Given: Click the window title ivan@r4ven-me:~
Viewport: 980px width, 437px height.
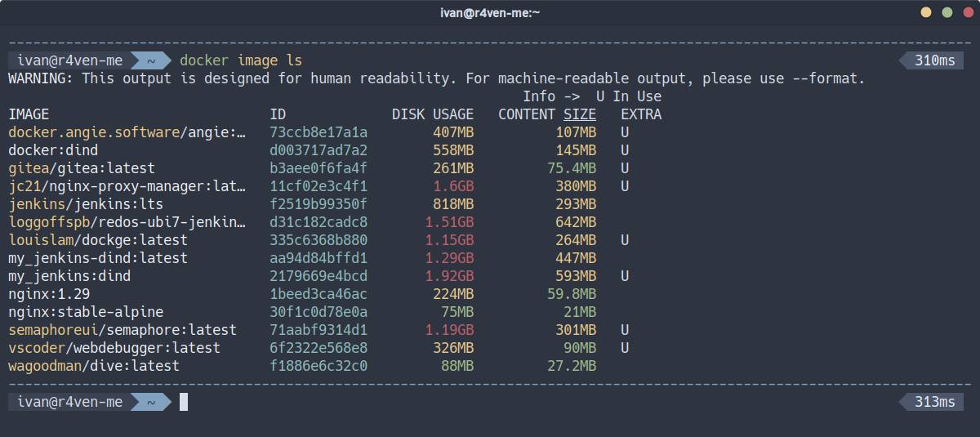Looking at the screenshot, I should [490, 12].
